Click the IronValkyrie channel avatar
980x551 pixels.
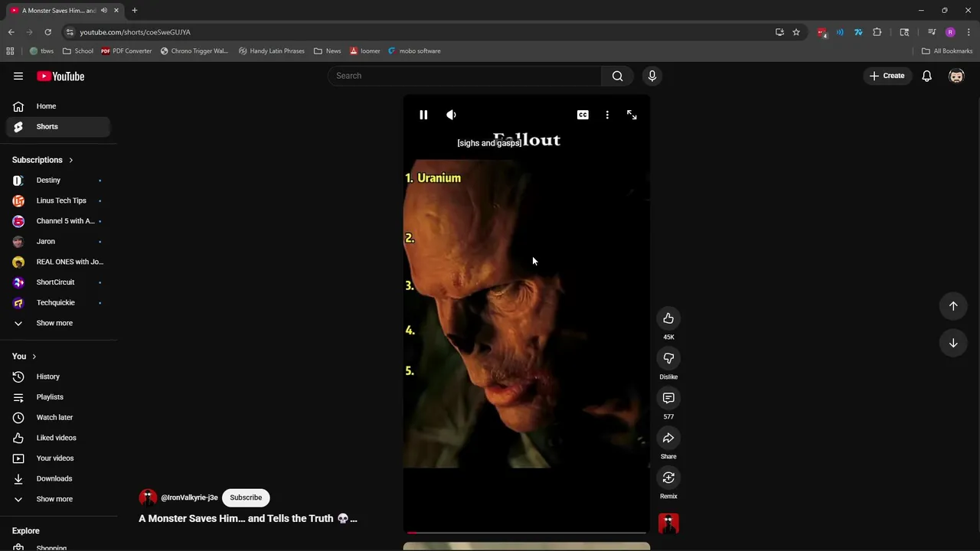pos(148,497)
